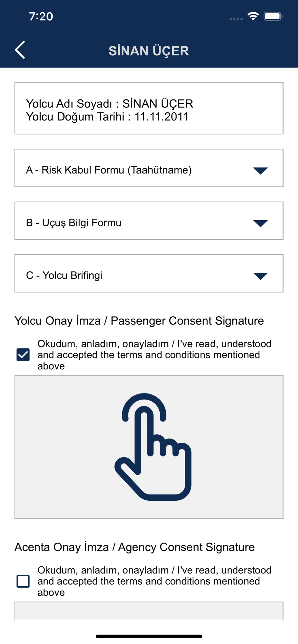Tap the home indicator bar

(x=149, y=636)
